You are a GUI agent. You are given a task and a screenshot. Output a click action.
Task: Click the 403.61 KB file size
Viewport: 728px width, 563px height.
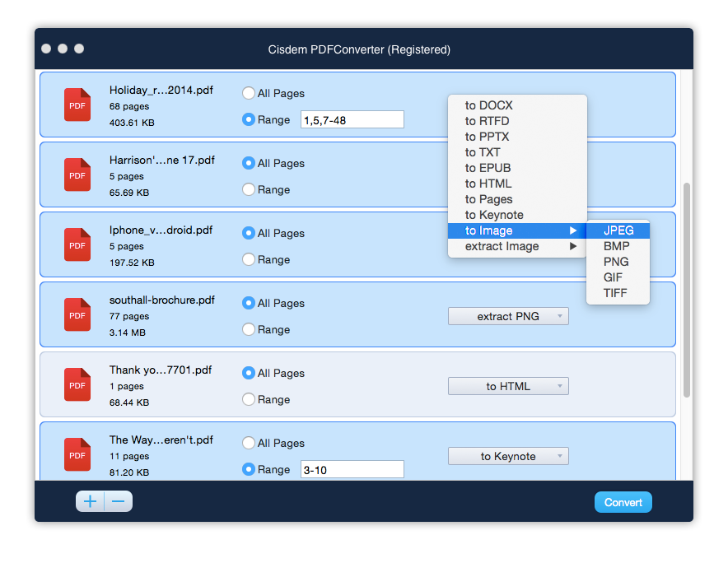132,123
